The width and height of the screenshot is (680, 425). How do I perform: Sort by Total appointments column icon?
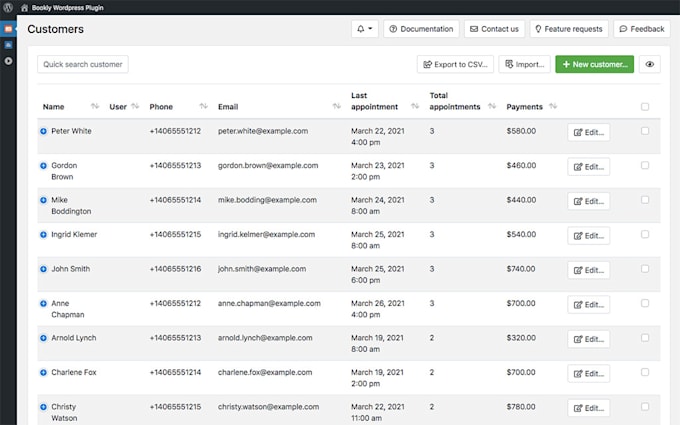point(492,106)
